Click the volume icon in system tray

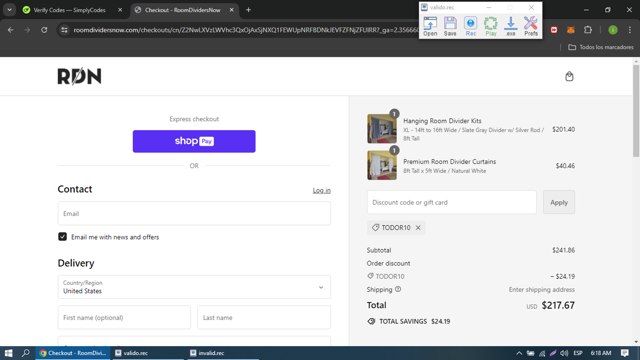(x=564, y=353)
